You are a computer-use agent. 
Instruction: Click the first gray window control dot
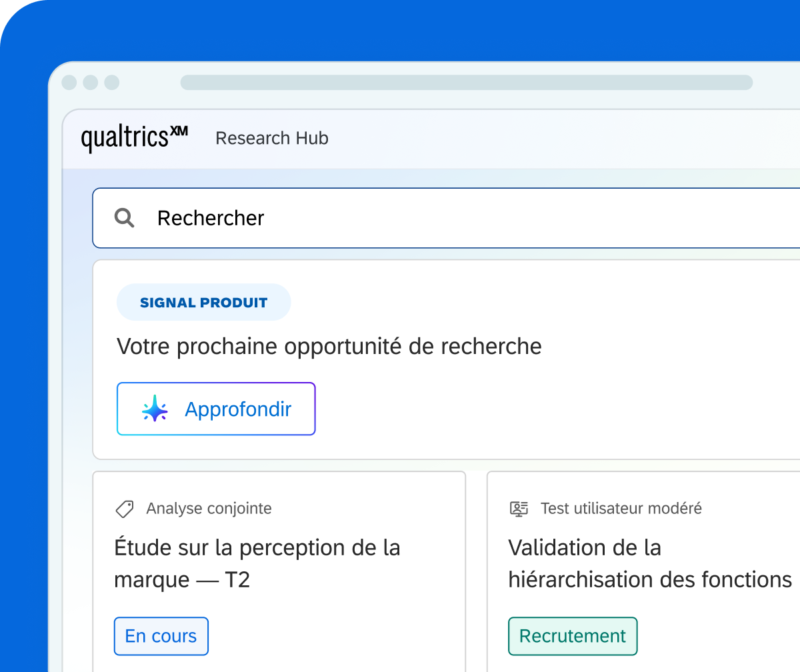[x=69, y=83]
